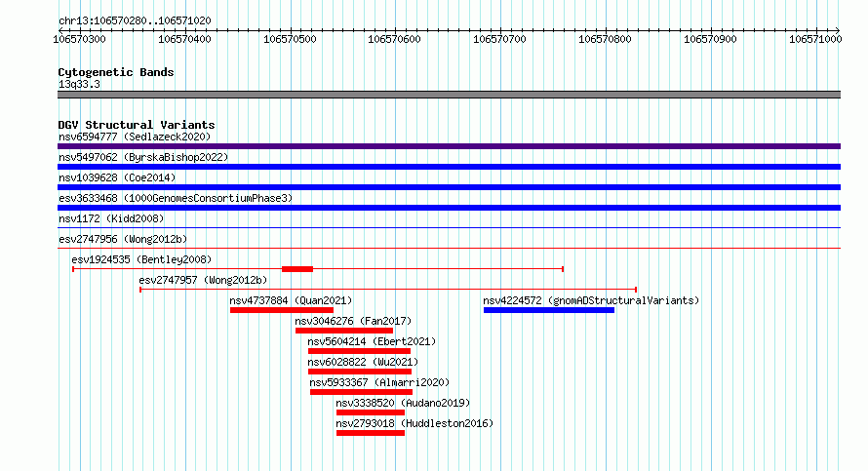The image size is (868, 471).
Task: Select thick red segment on esv1924535 track
Action: click(x=297, y=269)
